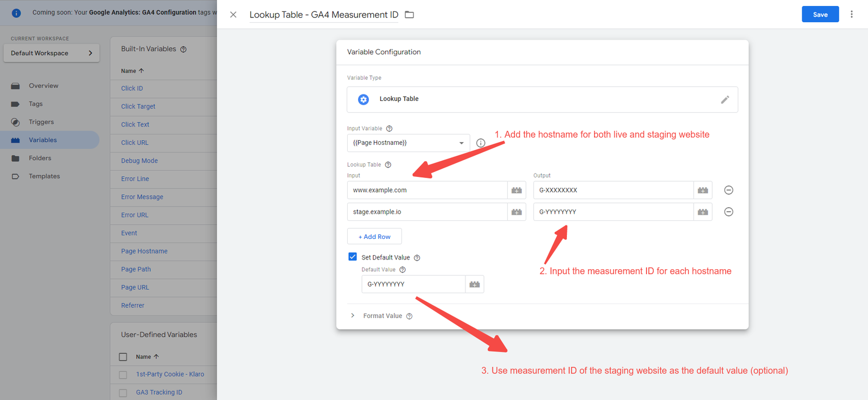Open variable picker beside Default Value field

click(x=475, y=284)
